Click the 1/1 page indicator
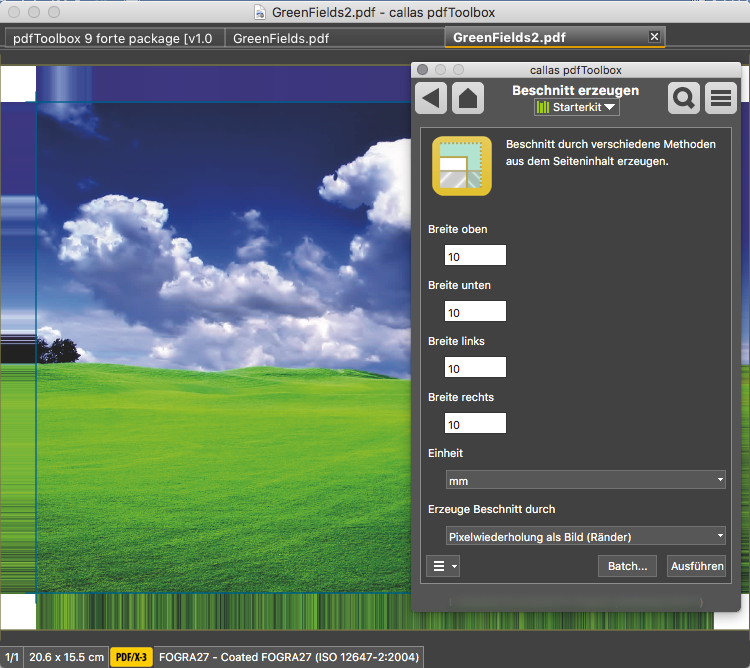Screen dimensions: 750x668 click(x=11, y=657)
